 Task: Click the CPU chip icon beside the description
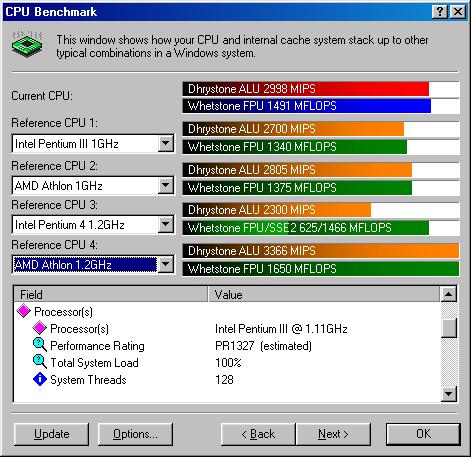[27, 44]
